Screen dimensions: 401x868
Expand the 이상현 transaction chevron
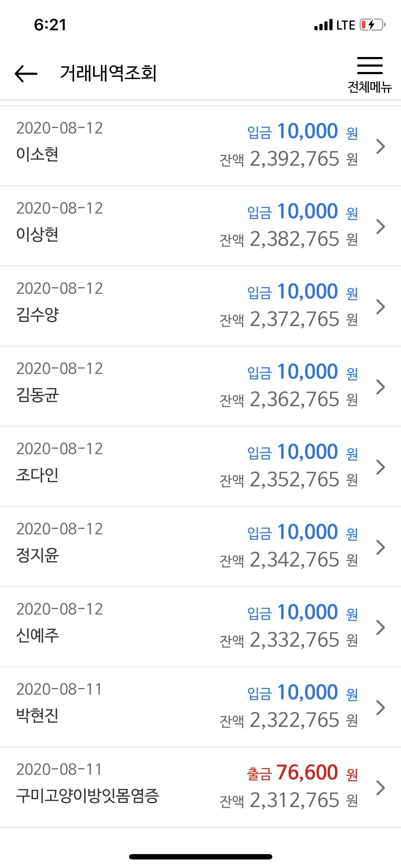coord(381,227)
